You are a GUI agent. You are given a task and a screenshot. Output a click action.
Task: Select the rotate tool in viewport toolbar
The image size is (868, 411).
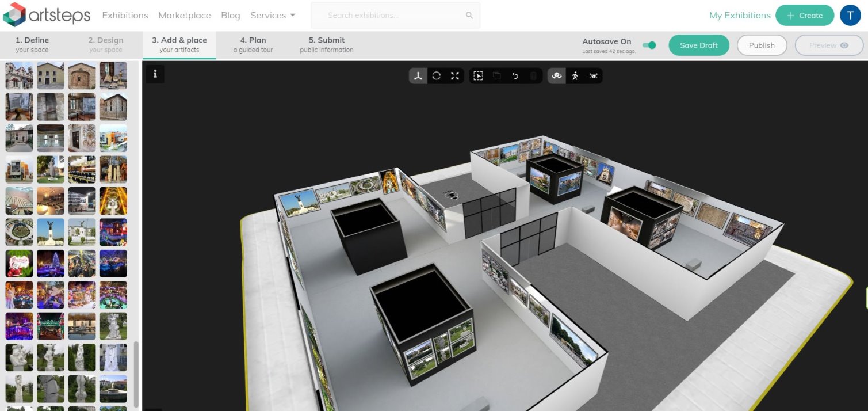(x=437, y=76)
